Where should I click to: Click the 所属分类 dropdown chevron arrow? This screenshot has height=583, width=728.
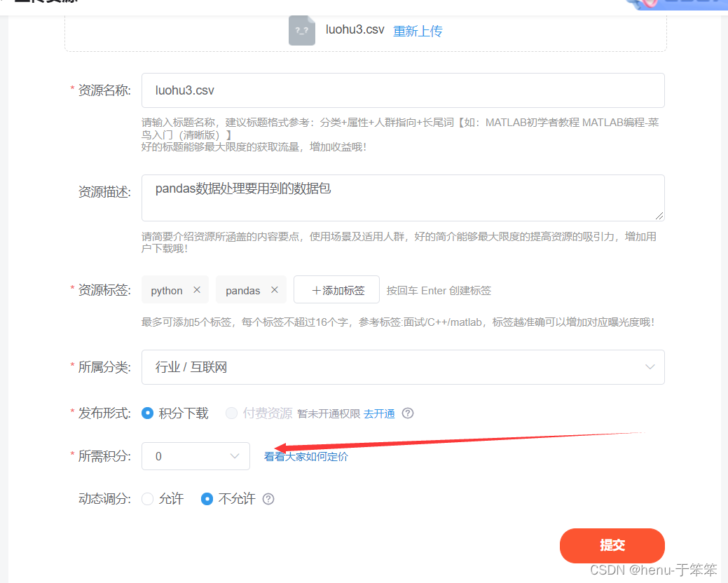click(650, 367)
